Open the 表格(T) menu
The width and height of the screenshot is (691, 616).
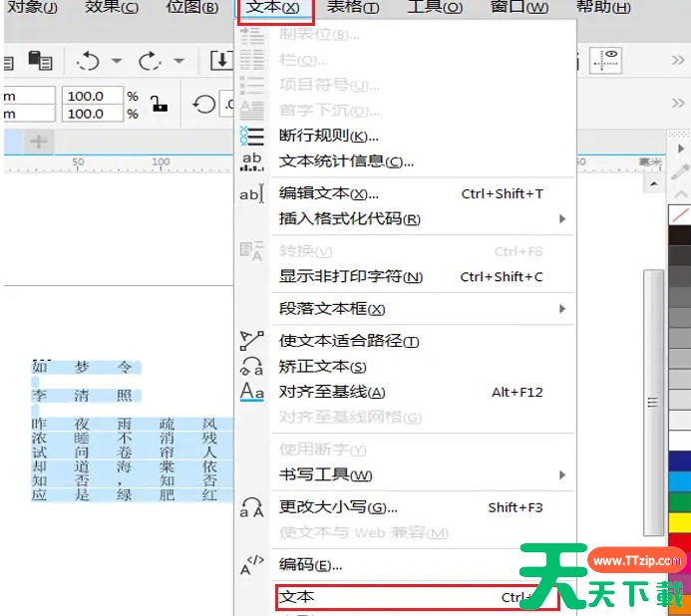[x=353, y=7]
